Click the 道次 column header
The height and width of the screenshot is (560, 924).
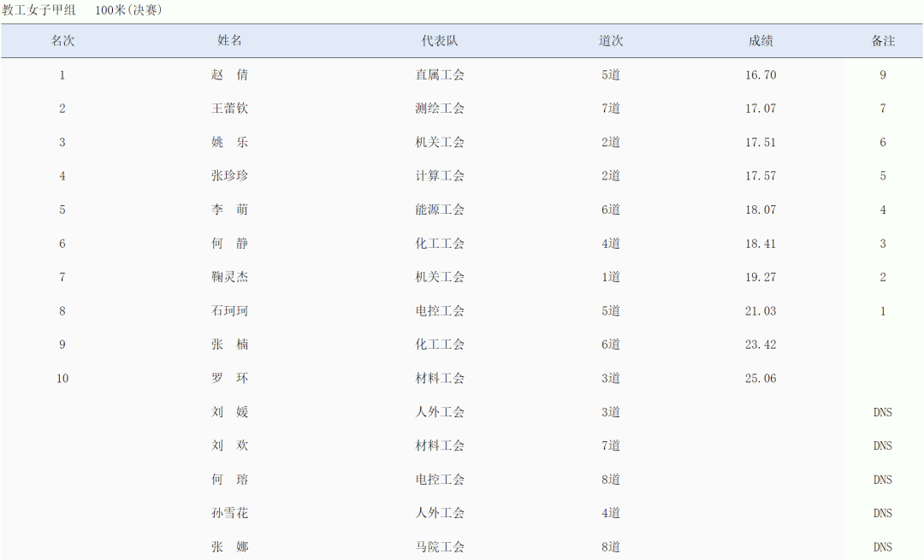(611, 41)
